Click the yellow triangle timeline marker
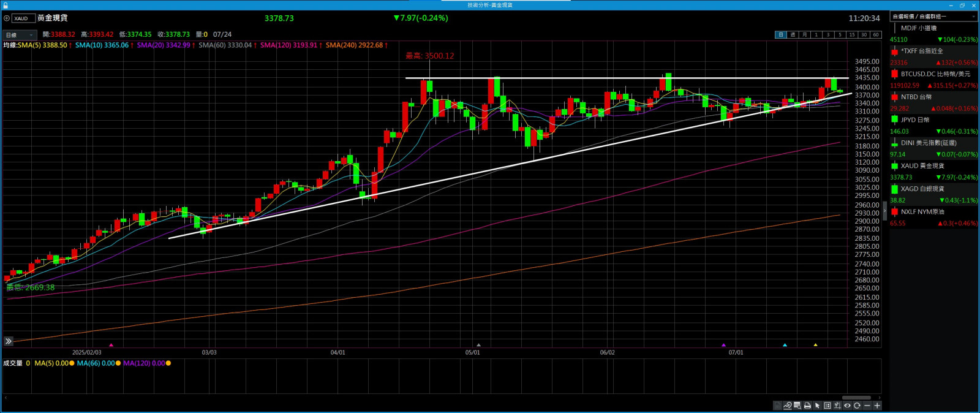The image size is (980, 413). [x=815, y=345]
